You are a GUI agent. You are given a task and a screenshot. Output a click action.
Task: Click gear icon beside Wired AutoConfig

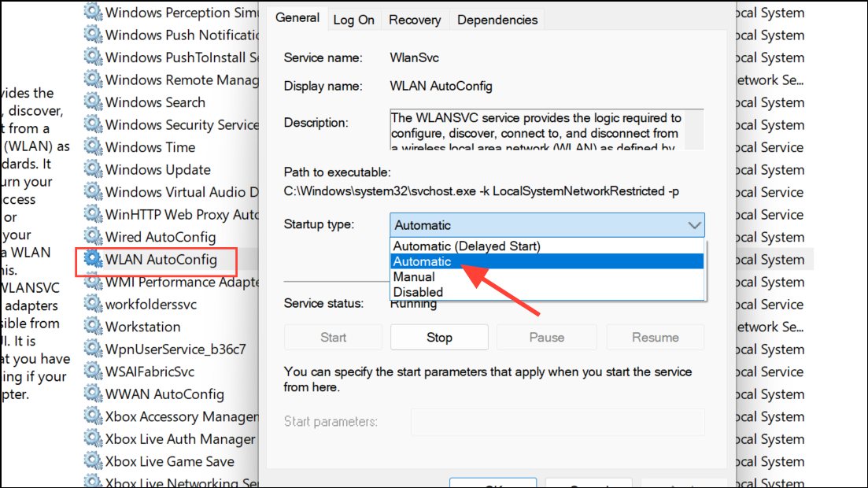[93, 236]
